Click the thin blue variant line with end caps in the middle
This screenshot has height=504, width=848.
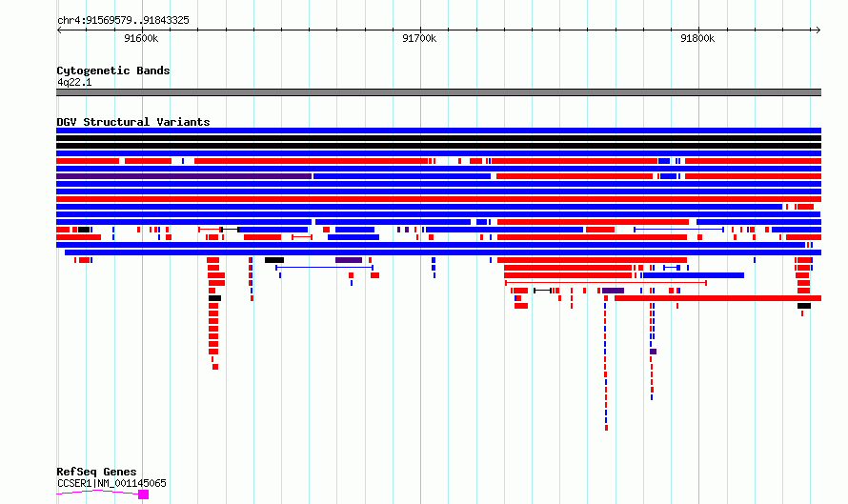tap(325, 267)
